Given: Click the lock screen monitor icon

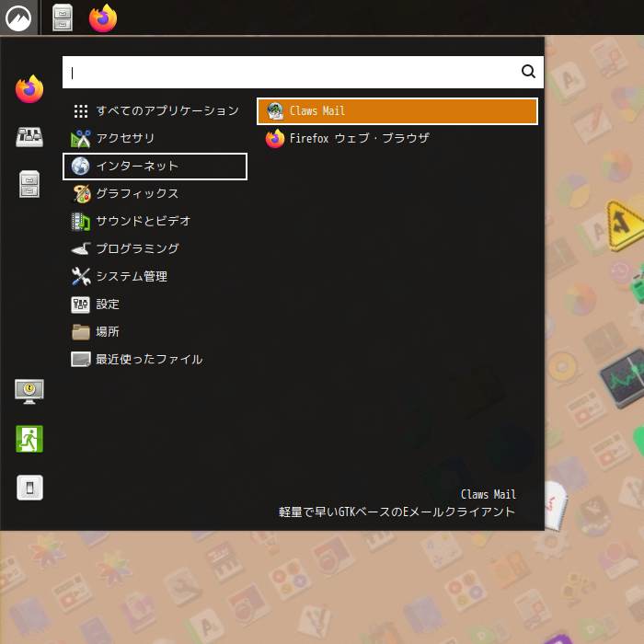Looking at the screenshot, I should pos(29,391).
